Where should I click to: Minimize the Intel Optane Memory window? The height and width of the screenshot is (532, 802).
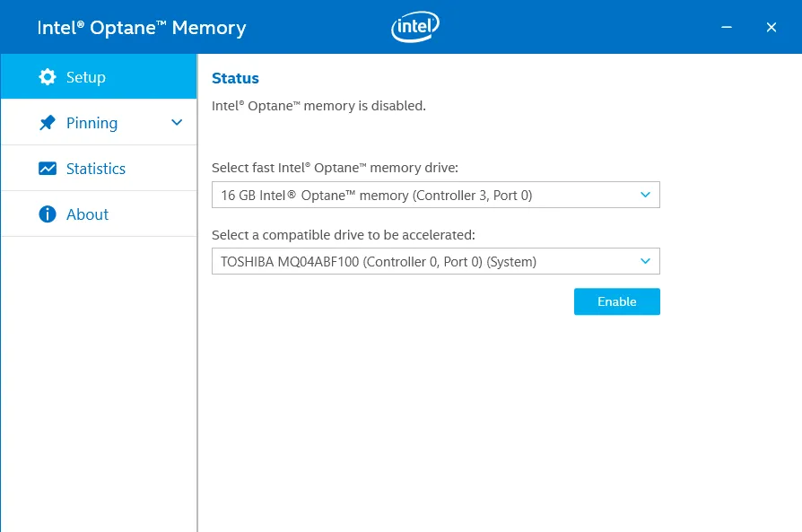click(x=726, y=27)
